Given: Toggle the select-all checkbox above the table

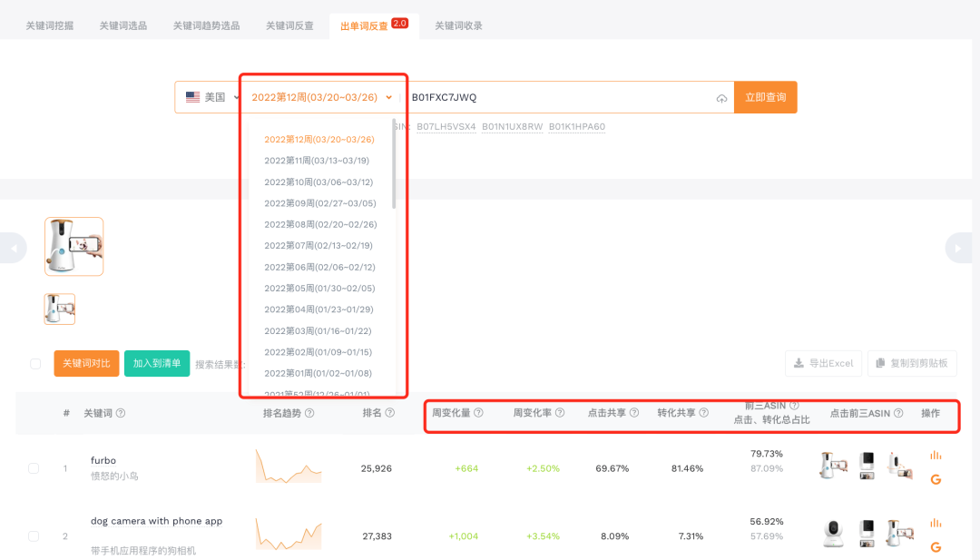Looking at the screenshot, I should point(35,364).
